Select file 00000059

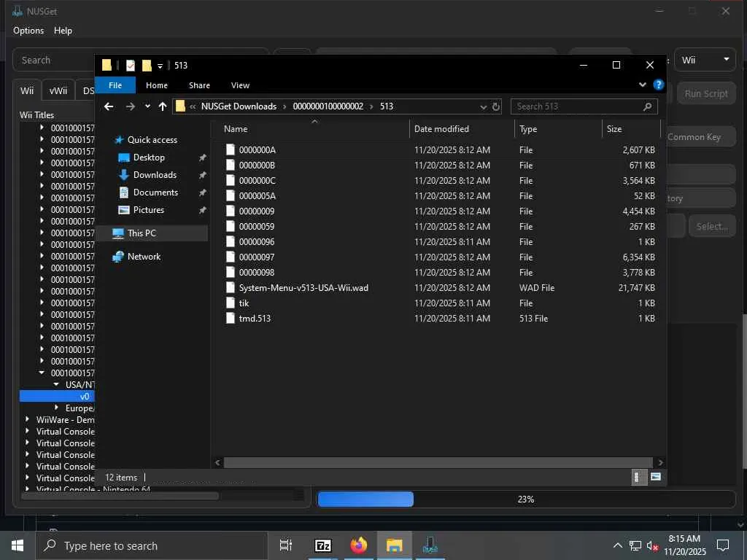(x=256, y=227)
